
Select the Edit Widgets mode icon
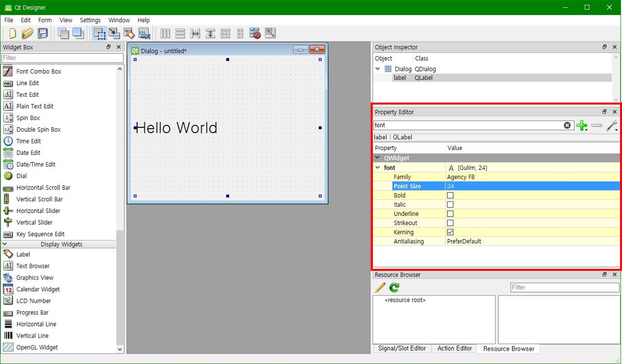[99, 33]
